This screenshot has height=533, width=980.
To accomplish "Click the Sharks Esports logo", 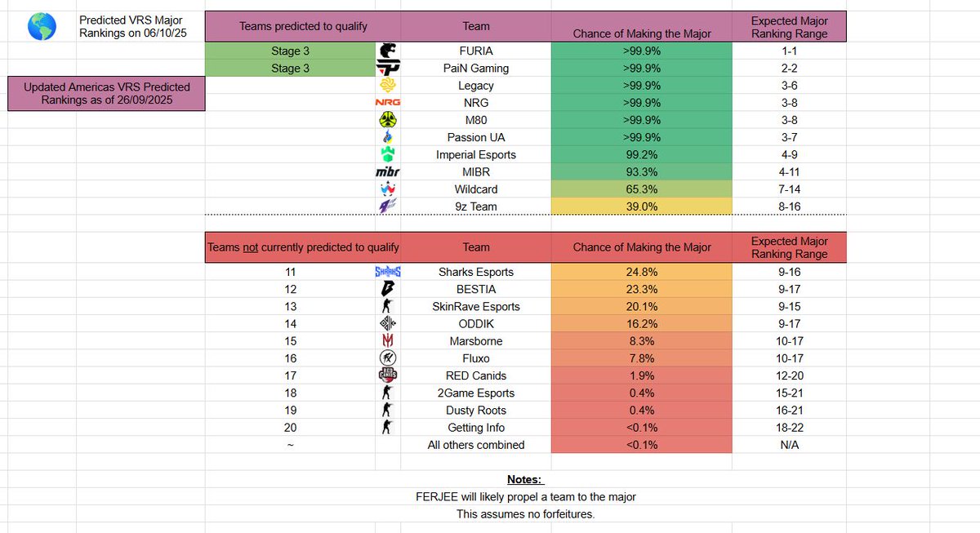I will click(387, 272).
